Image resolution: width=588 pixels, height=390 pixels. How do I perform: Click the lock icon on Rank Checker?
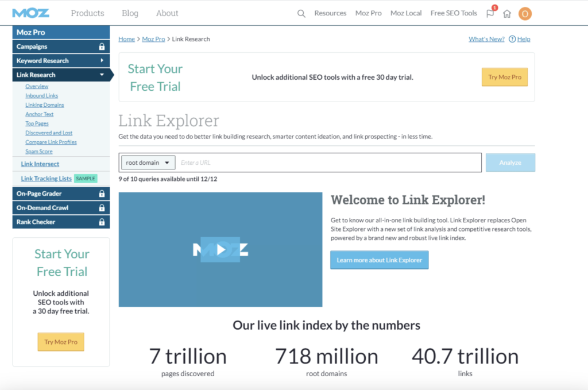point(102,222)
